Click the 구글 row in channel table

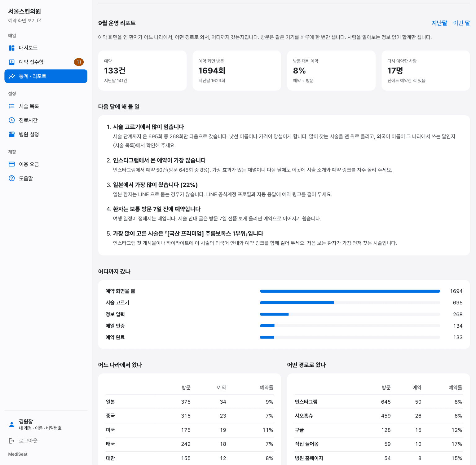pos(378,430)
